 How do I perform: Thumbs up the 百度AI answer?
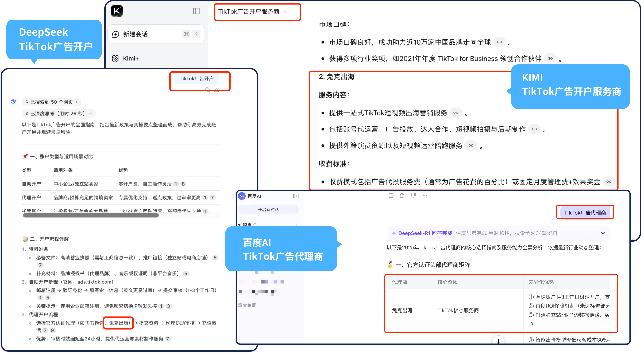coord(402,195)
